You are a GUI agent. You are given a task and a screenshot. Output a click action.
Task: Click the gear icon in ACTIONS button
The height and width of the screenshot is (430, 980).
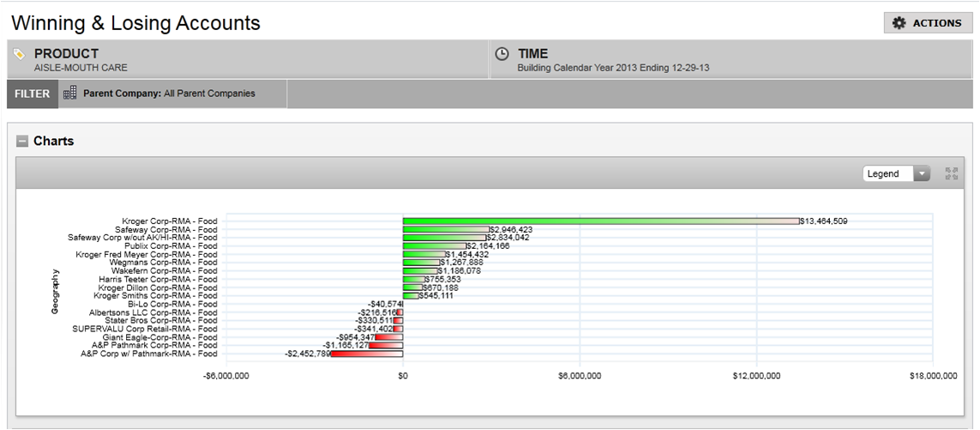(x=899, y=23)
